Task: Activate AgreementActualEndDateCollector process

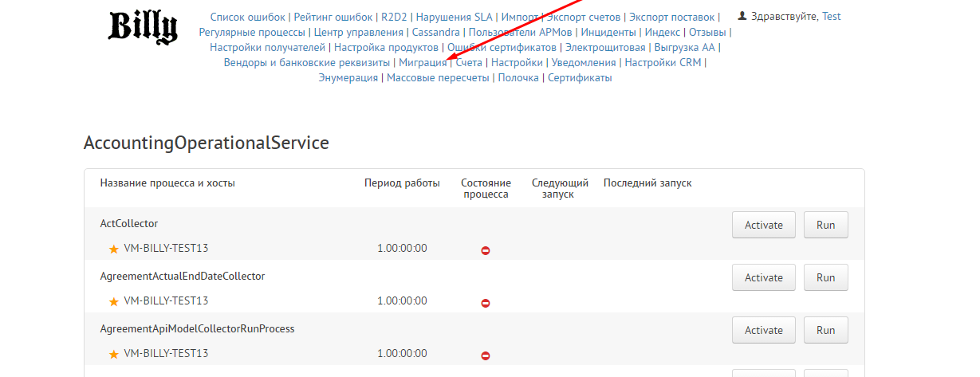Action: coord(764,277)
